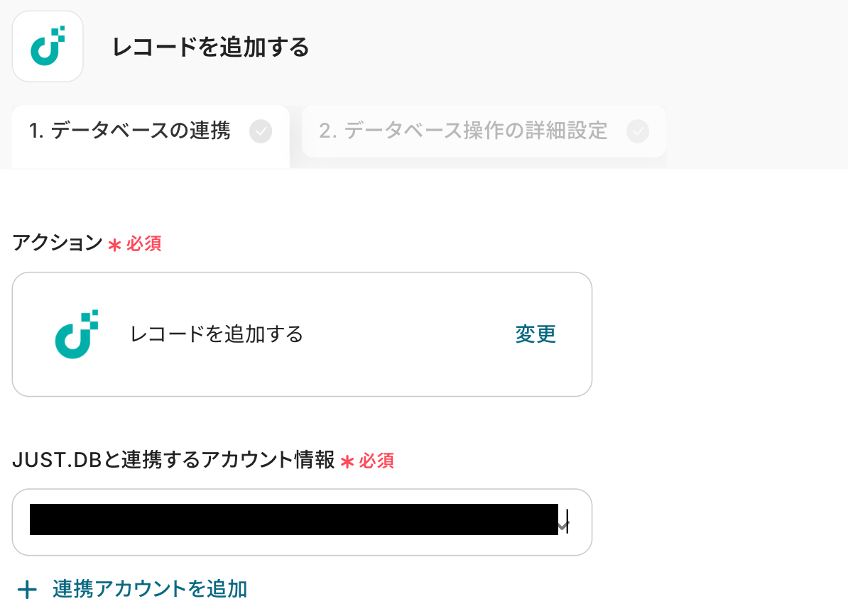Switch to the 1. データベースの連携 tab
848x616 pixels.
(x=130, y=131)
